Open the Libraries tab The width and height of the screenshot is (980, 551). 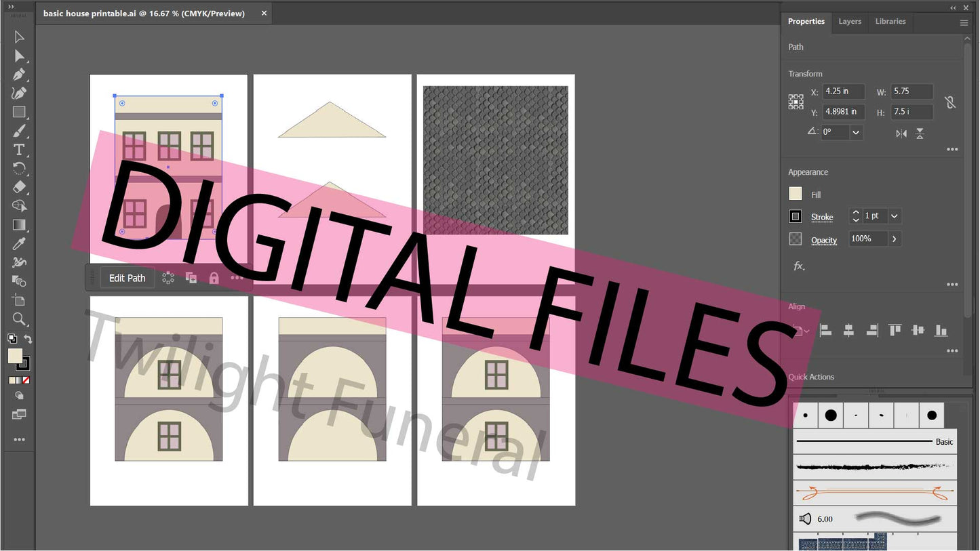click(x=890, y=22)
